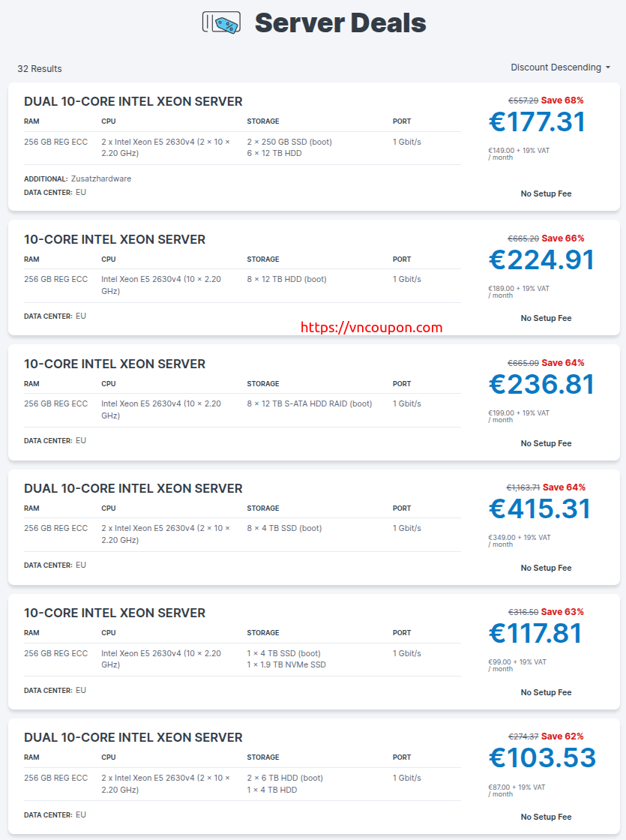This screenshot has height=840, width=626.
Task: Click the 32 Results count label
Action: click(40, 68)
